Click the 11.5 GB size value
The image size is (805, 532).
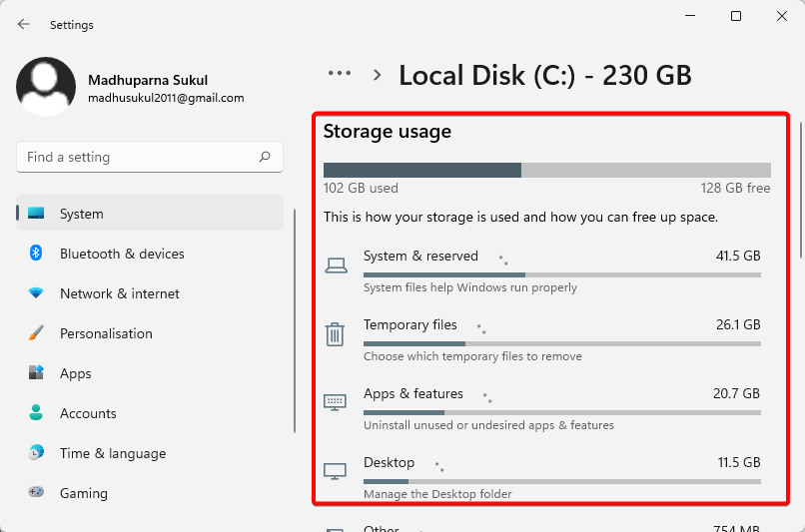(739, 462)
